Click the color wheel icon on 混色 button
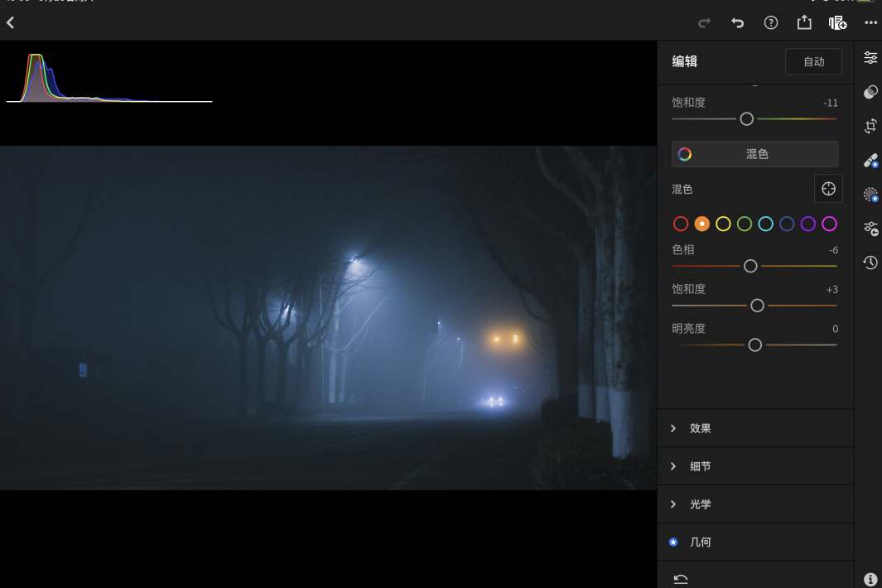This screenshot has height=588, width=882. coord(685,154)
